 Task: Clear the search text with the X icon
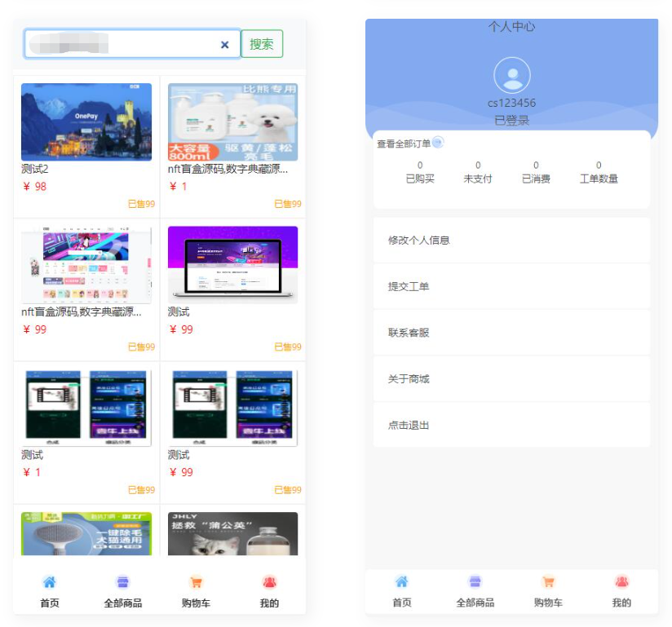[x=225, y=44]
